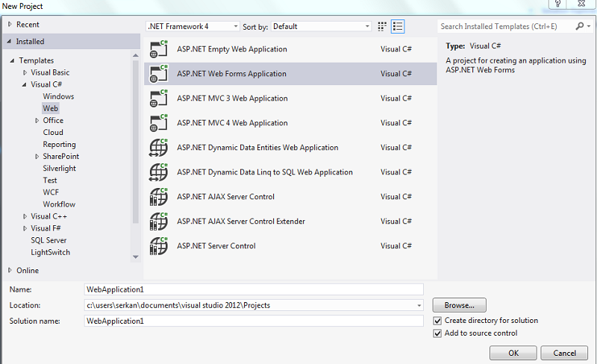The width and height of the screenshot is (597, 364).
Task: Click the search magnifier icon
Action: (x=580, y=26)
